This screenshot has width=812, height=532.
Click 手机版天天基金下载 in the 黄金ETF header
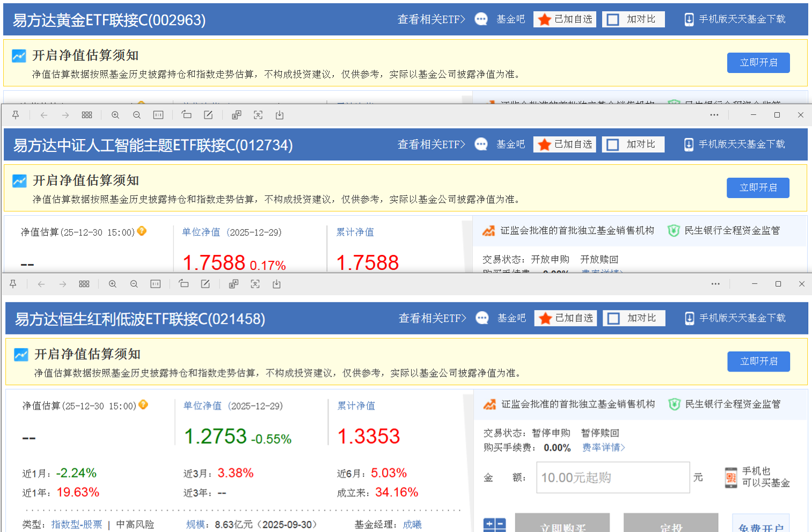coord(735,19)
